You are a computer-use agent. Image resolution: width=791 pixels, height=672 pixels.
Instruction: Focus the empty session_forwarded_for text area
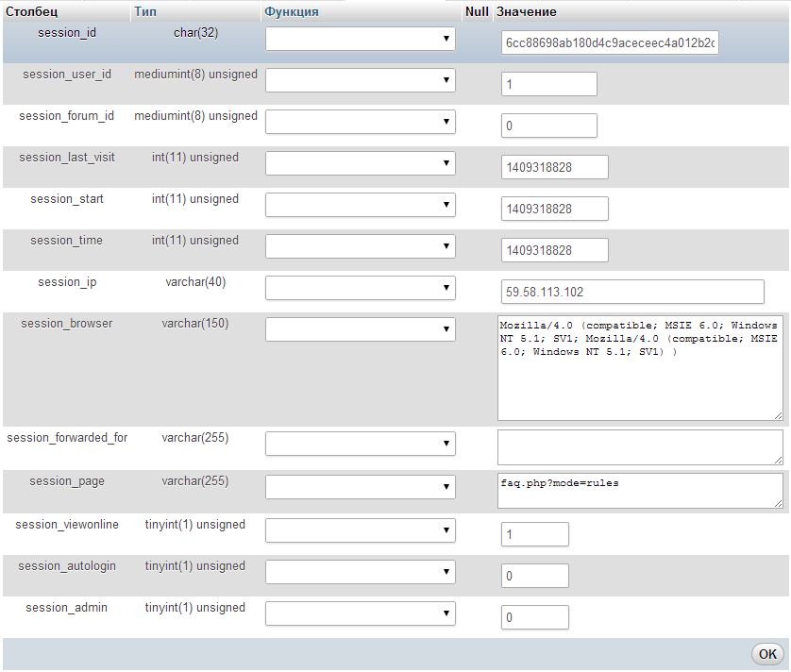[639, 447]
